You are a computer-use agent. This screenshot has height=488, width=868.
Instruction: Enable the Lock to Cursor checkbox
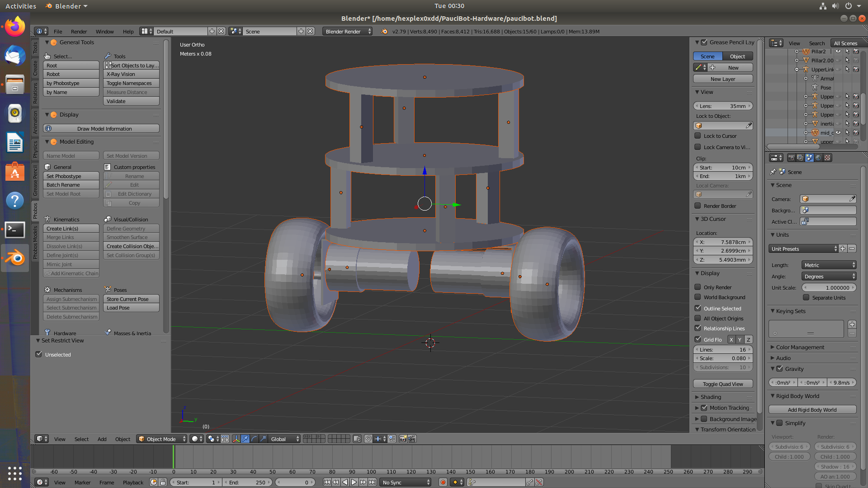point(698,136)
